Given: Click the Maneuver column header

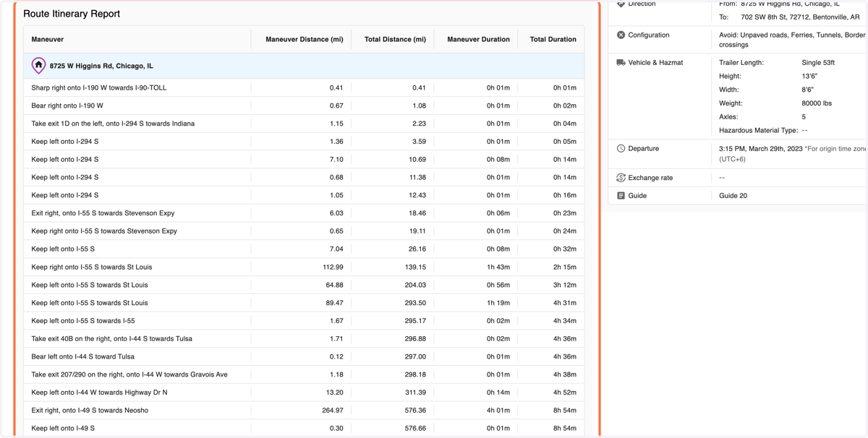Looking at the screenshot, I should (x=48, y=39).
